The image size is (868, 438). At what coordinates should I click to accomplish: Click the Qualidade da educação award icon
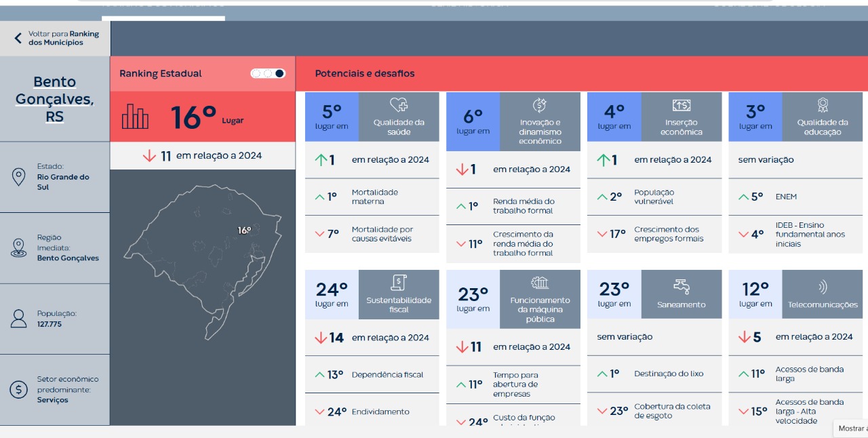pyautogui.click(x=823, y=105)
